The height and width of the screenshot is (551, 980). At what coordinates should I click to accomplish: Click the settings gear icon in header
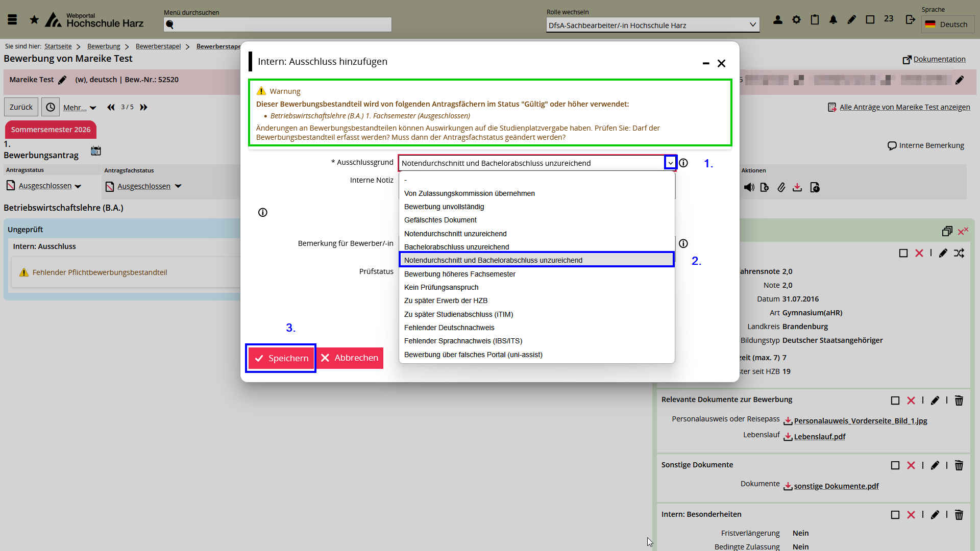coord(796,20)
